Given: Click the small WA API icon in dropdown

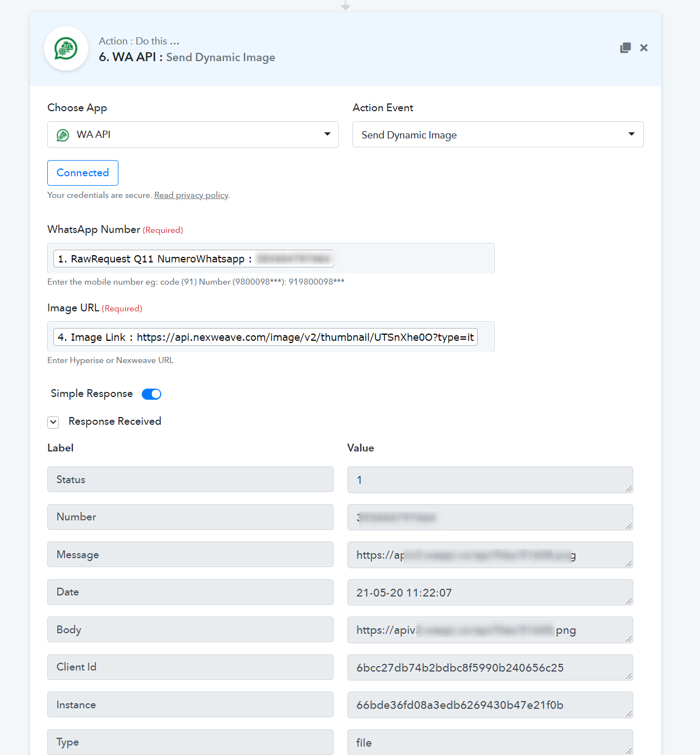Looking at the screenshot, I should (63, 135).
